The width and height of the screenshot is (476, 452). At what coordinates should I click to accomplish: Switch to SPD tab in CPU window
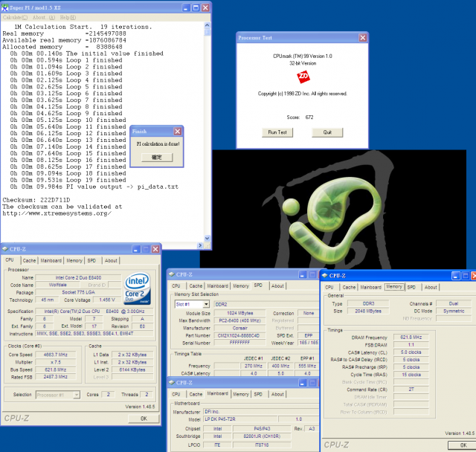(x=91, y=261)
